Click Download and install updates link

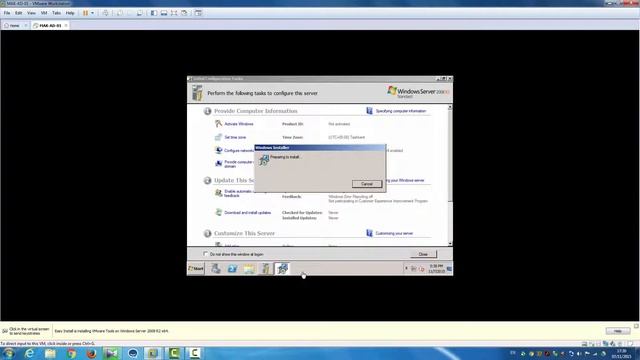point(247,213)
